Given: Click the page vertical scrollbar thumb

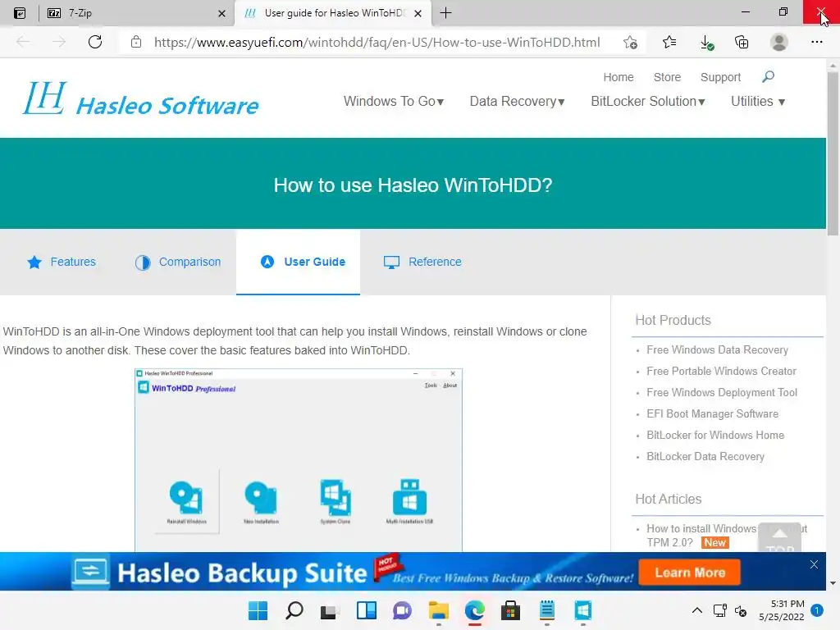Looking at the screenshot, I should (833, 153).
